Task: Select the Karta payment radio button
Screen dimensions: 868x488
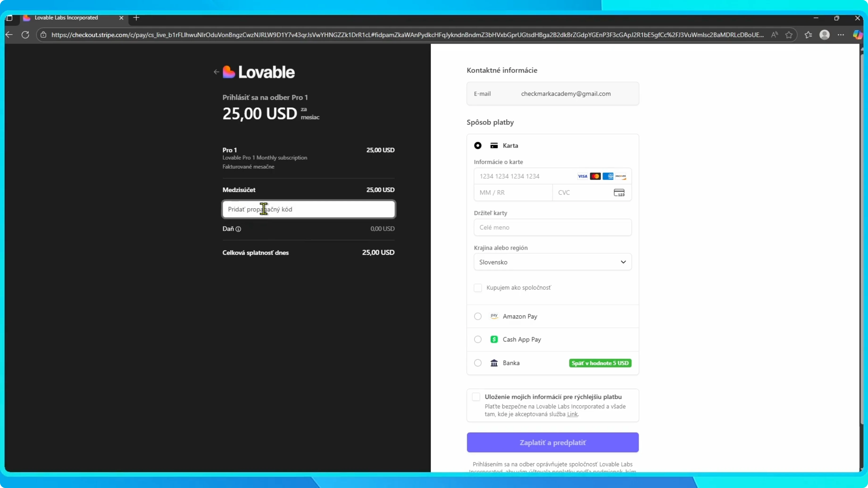Action: (x=478, y=145)
